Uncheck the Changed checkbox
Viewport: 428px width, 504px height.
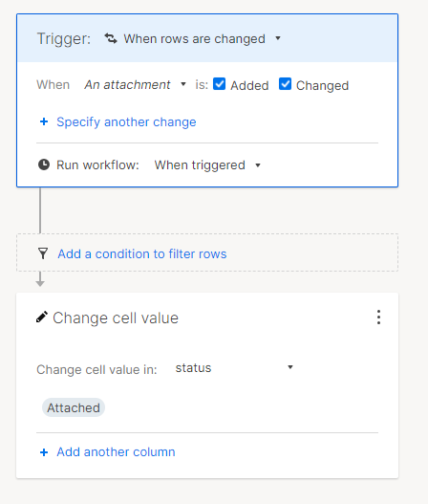click(285, 84)
